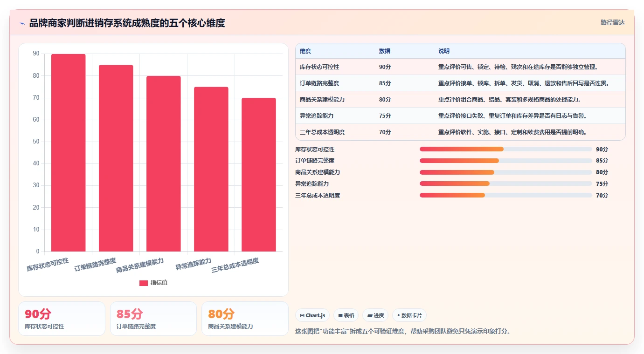This screenshot has width=644, height=354.
Task: Click the 75分 cell in table
Action: coord(385,116)
